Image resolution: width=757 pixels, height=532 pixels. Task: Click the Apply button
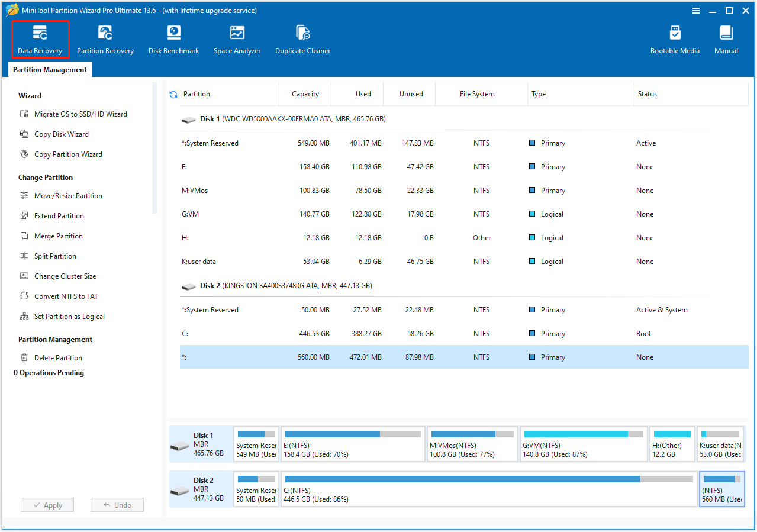click(47, 504)
